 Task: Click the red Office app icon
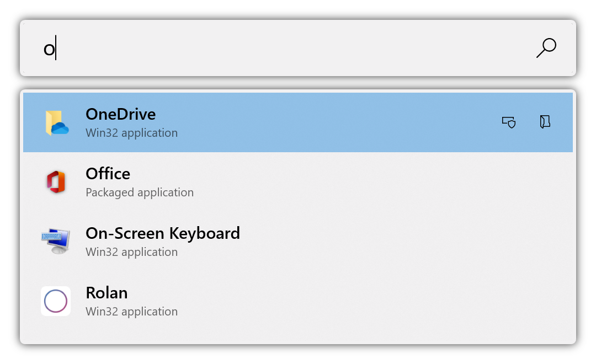pyautogui.click(x=56, y=182)
